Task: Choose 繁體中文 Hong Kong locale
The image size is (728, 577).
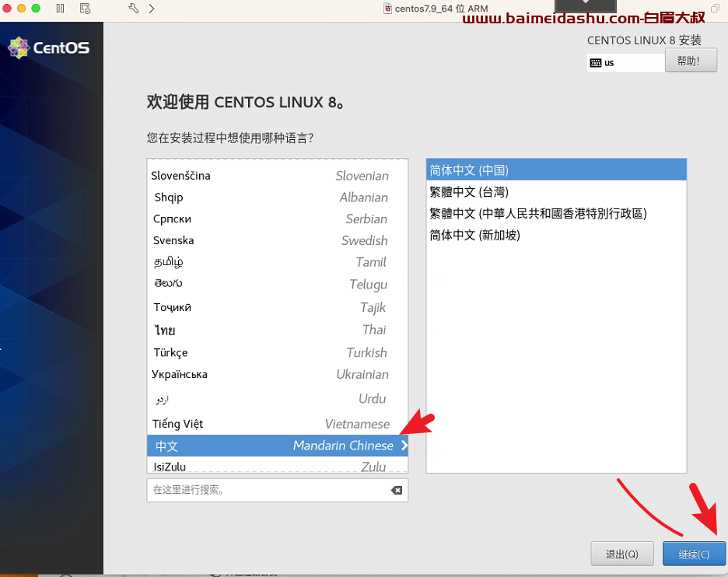Action: pyautogui.click(x=556, y=214)
